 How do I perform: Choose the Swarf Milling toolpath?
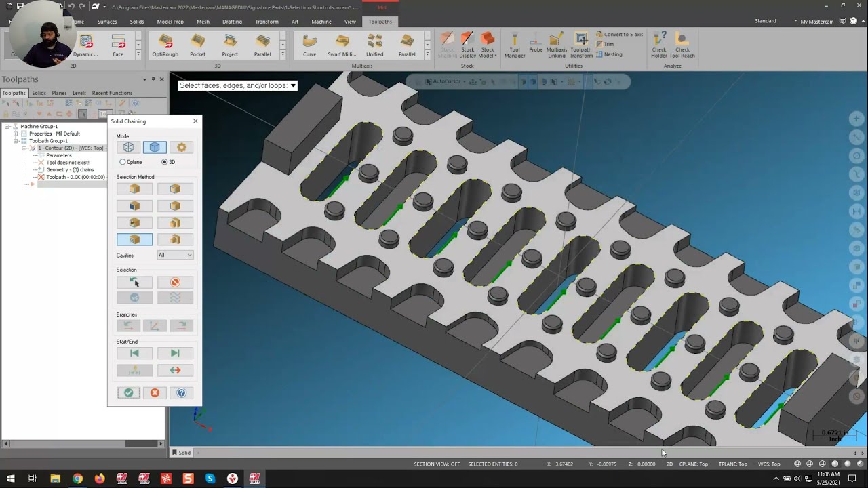click(342, 45)
